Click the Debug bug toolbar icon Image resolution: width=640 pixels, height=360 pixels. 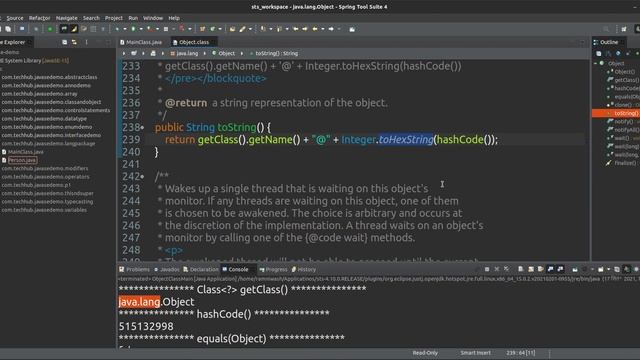coord(117,29)
